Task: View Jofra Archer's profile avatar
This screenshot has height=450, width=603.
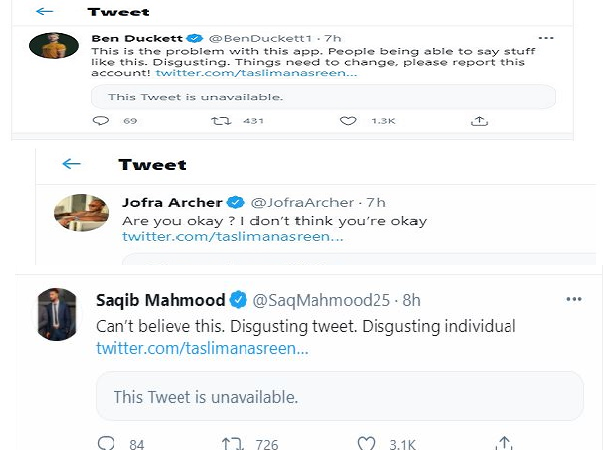Action: click(x=81, y=211)
